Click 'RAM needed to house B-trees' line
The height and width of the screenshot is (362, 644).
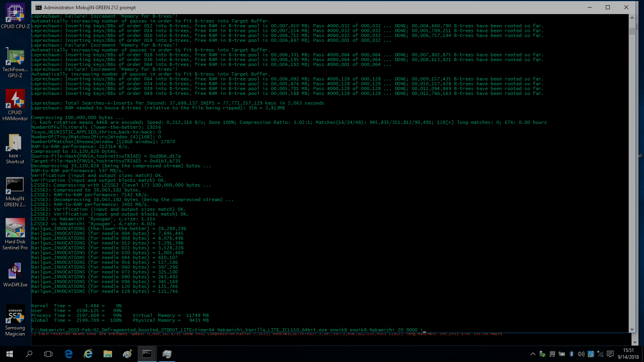(x=158, y=108)
